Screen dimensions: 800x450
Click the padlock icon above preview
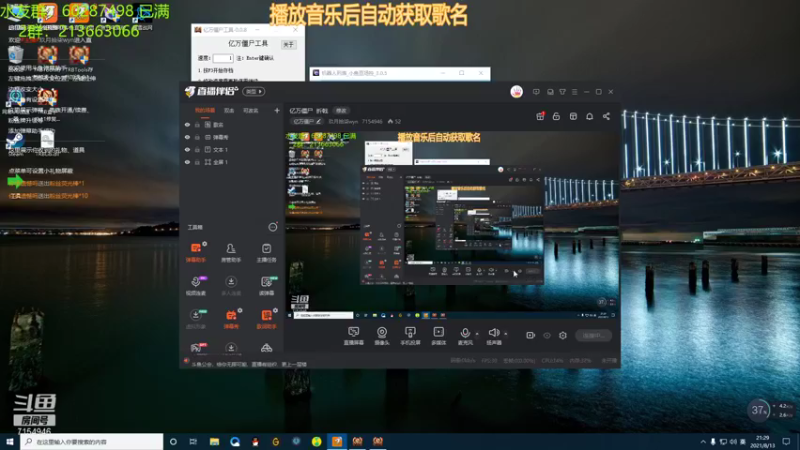(x=556, y=116)
